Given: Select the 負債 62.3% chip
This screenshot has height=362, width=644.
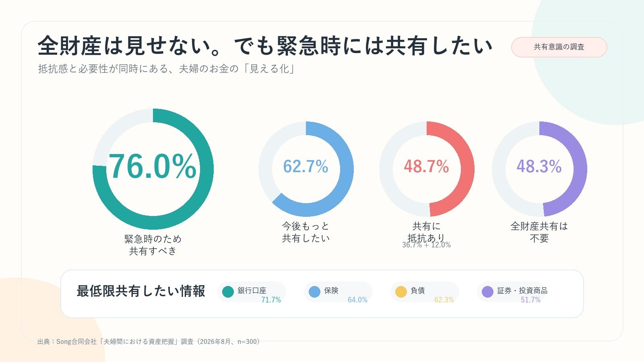Looking at the screenshot, I should click(425, 292).
